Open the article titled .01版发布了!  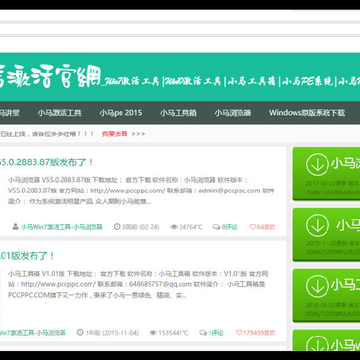click(27, 256)
